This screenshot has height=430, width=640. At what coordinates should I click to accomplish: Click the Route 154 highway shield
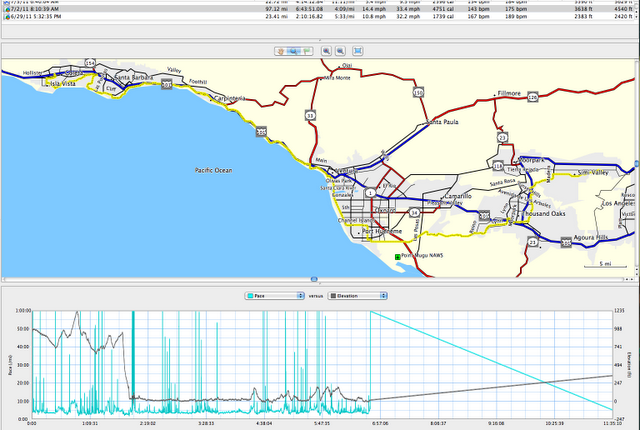[x=90, y=63]
